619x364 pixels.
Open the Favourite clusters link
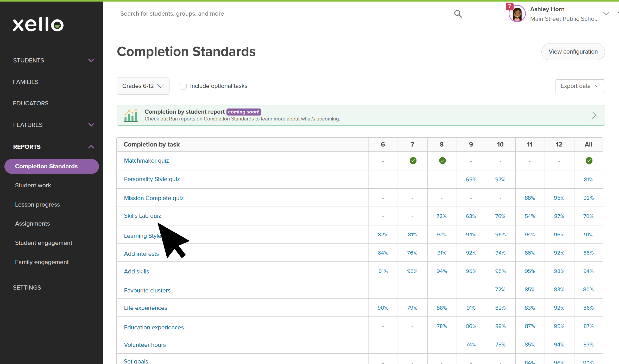click(147, 290)
